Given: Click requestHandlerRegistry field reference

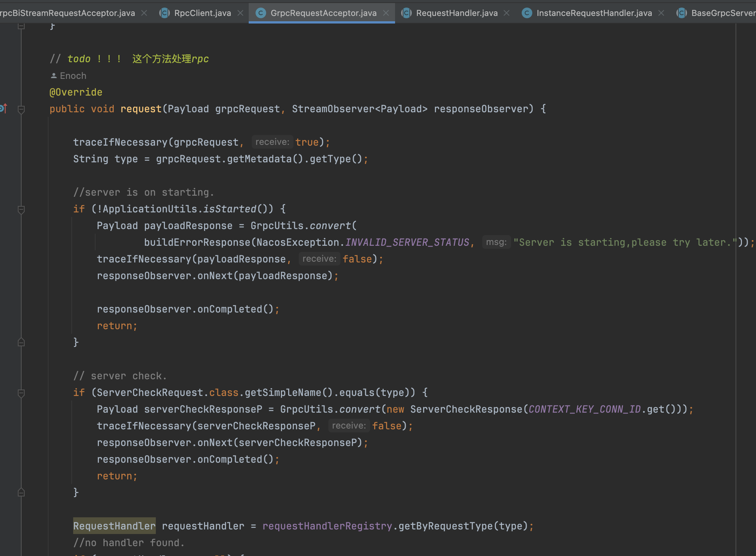Looking at the screenshot, I should coord(327,526).
